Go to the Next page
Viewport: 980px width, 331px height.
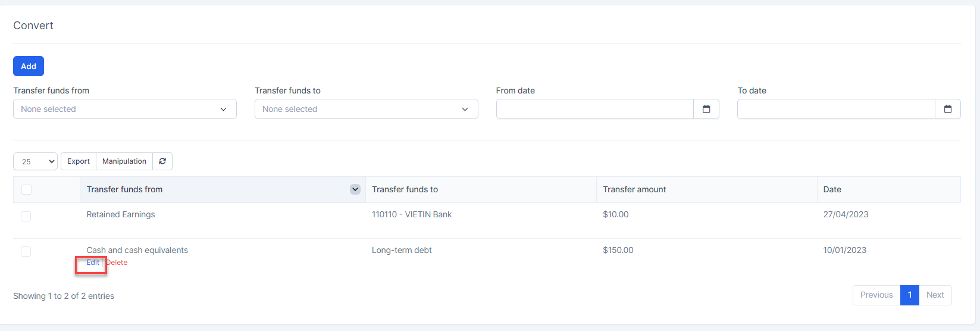click(x=935, y=295)
